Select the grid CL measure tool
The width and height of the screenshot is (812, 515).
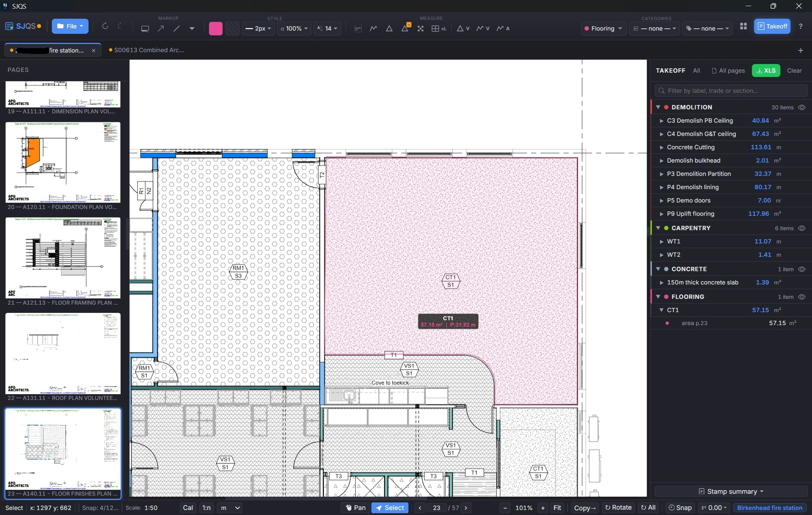(x=439, y=28)
